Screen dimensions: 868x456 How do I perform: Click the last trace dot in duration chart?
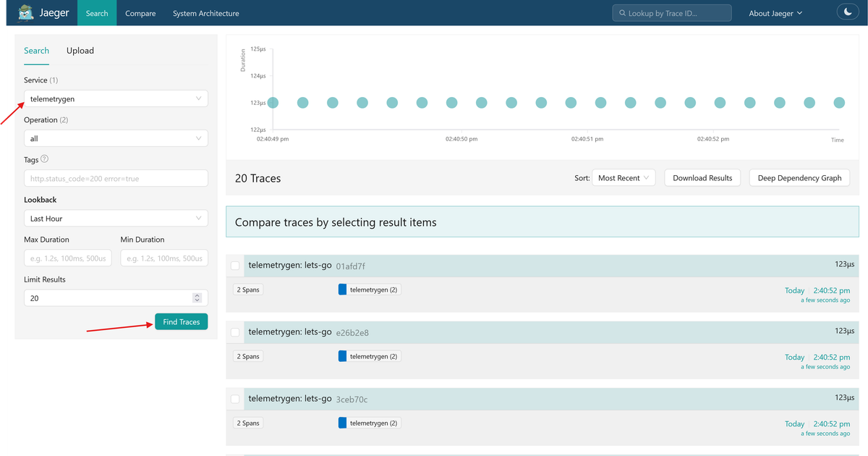[x=839, y=103]
